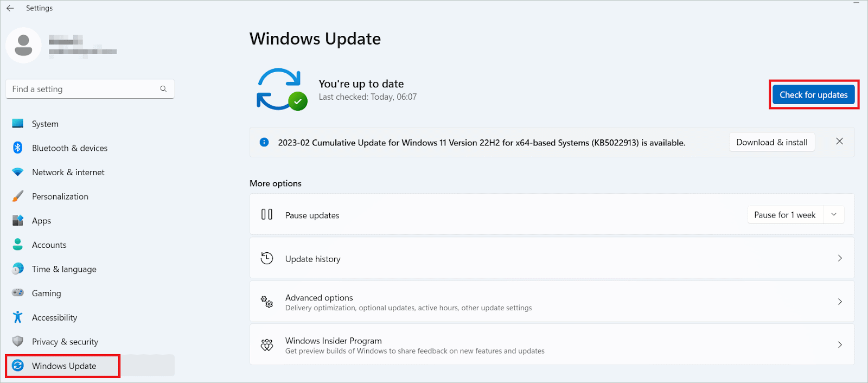868x383 pixels.
Task: Click the Bluetooth icon in sidebar
Action: [x=18, y=148]
